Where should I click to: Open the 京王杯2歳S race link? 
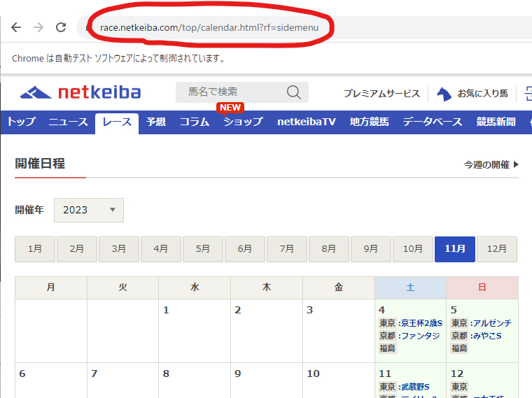coord(422,323)
